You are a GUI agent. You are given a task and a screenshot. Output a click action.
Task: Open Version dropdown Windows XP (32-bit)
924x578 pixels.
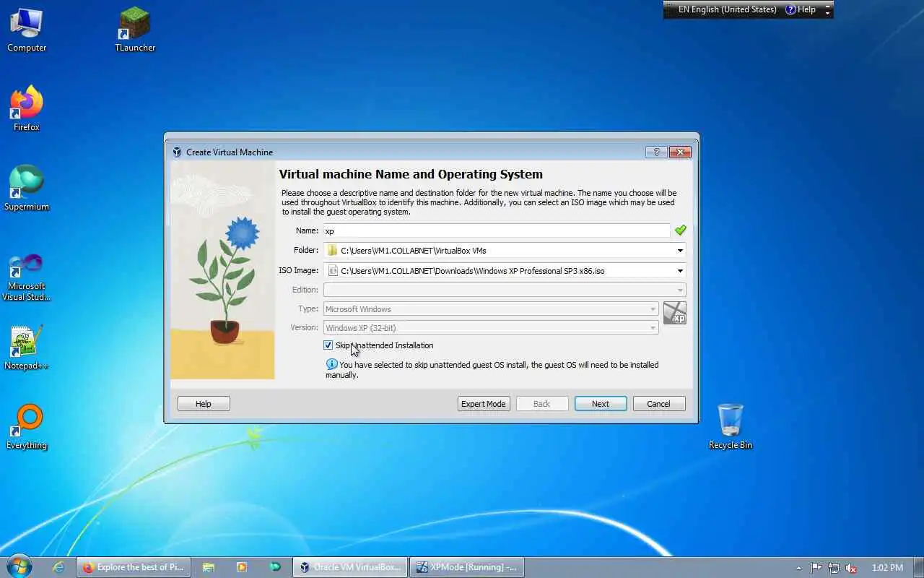tap(491, 328)
